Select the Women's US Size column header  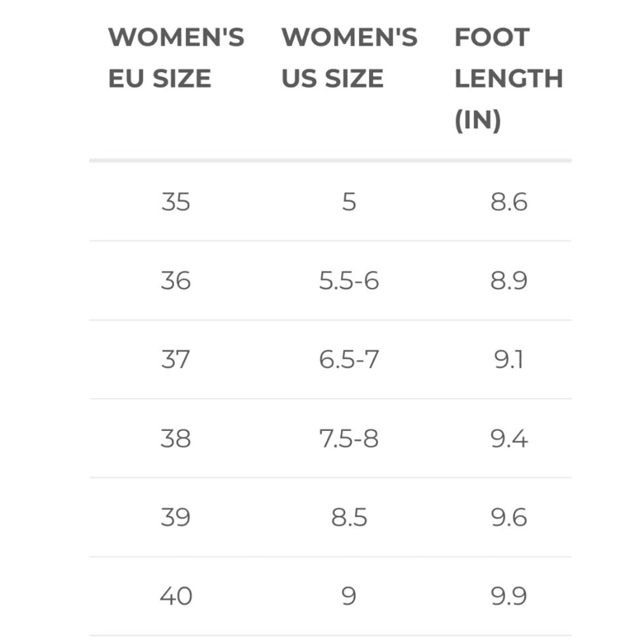coord(349,58)
